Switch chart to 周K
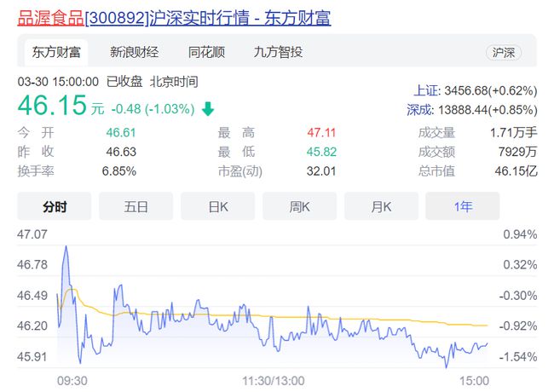 click(299, 206)
